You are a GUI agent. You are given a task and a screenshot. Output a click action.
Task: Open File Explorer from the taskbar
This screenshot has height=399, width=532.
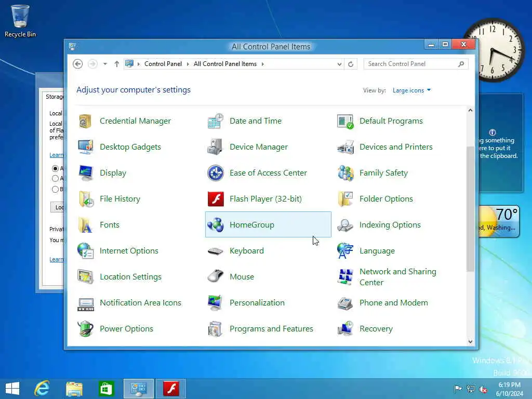pyautogui.click(x=74, y=389)
